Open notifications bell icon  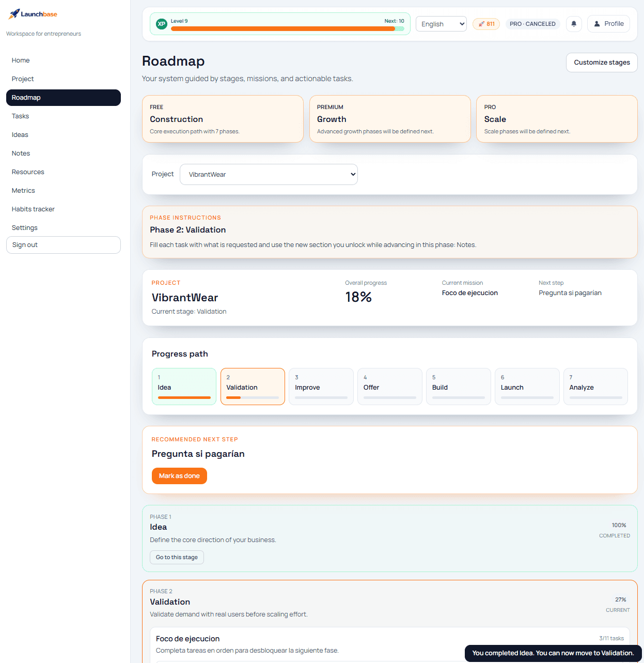pyautogui.click(x=574, y=24)
